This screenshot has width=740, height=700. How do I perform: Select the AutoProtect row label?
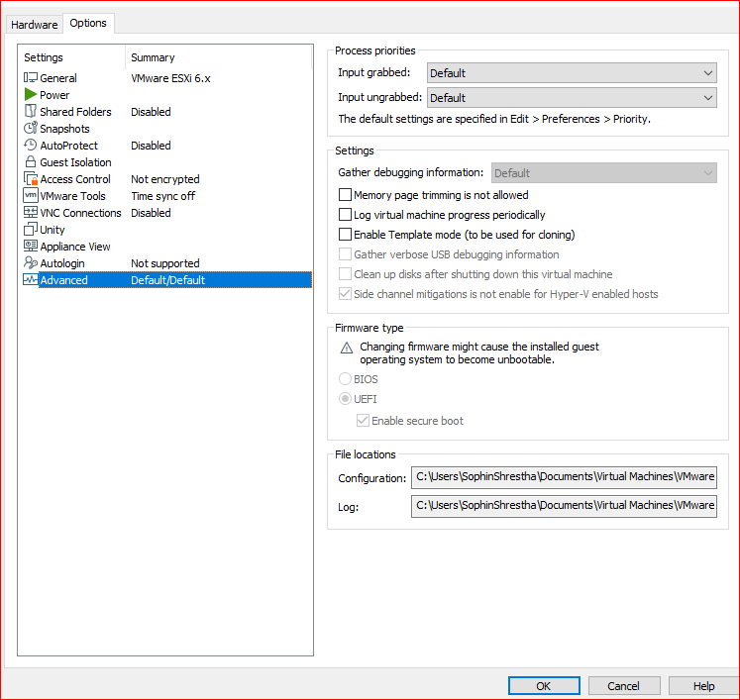69,146
